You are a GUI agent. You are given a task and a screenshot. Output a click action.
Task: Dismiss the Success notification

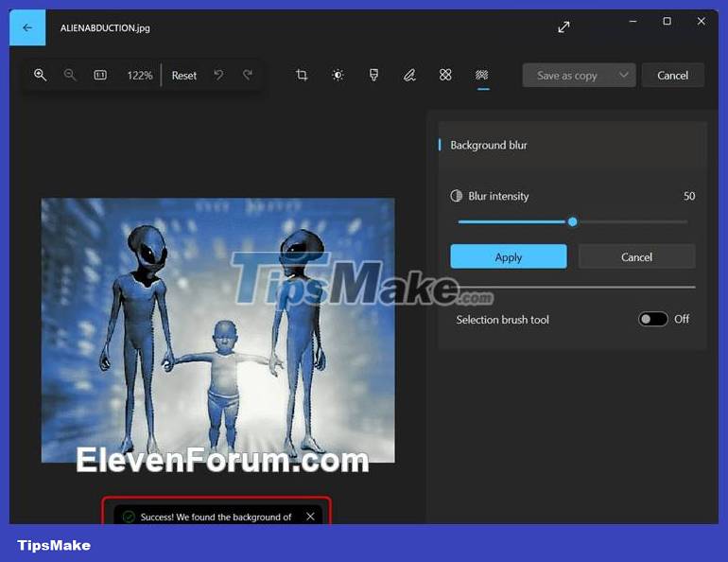[311, 517]
